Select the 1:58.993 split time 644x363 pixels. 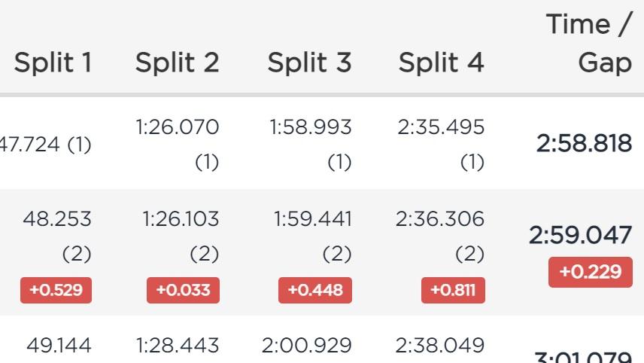click(311, 127)
